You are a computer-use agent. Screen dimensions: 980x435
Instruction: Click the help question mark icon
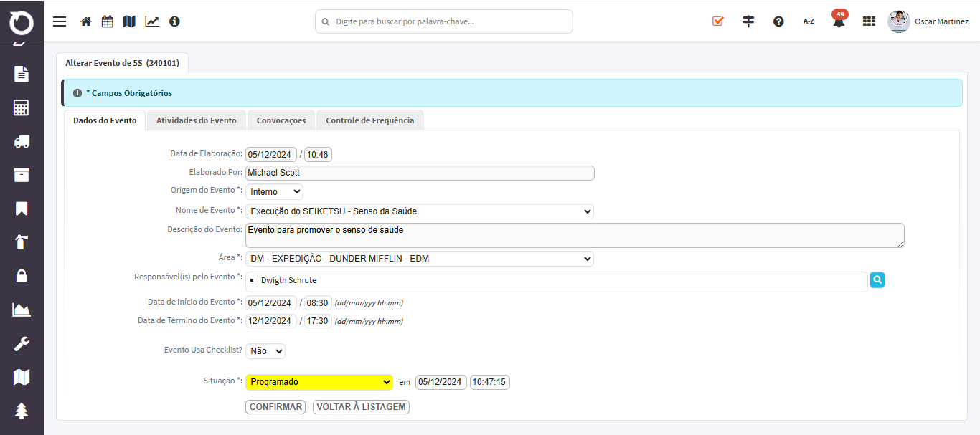[778, 21]
